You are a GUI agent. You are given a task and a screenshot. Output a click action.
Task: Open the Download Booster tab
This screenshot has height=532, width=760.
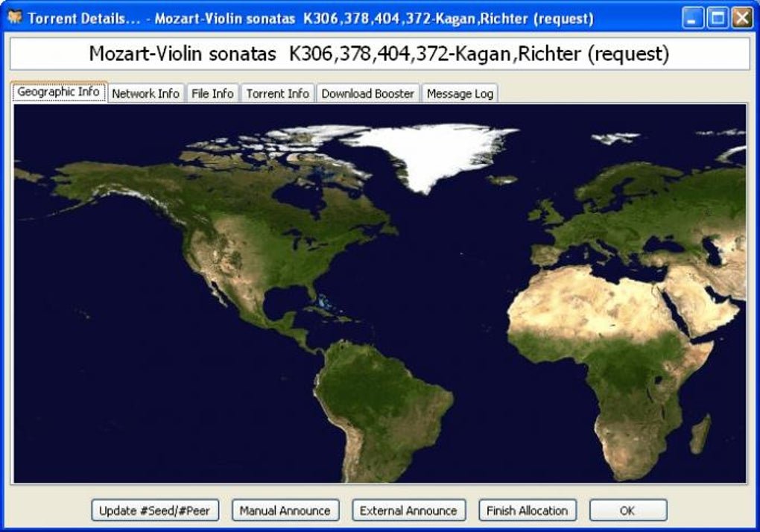tap(368, 94)
